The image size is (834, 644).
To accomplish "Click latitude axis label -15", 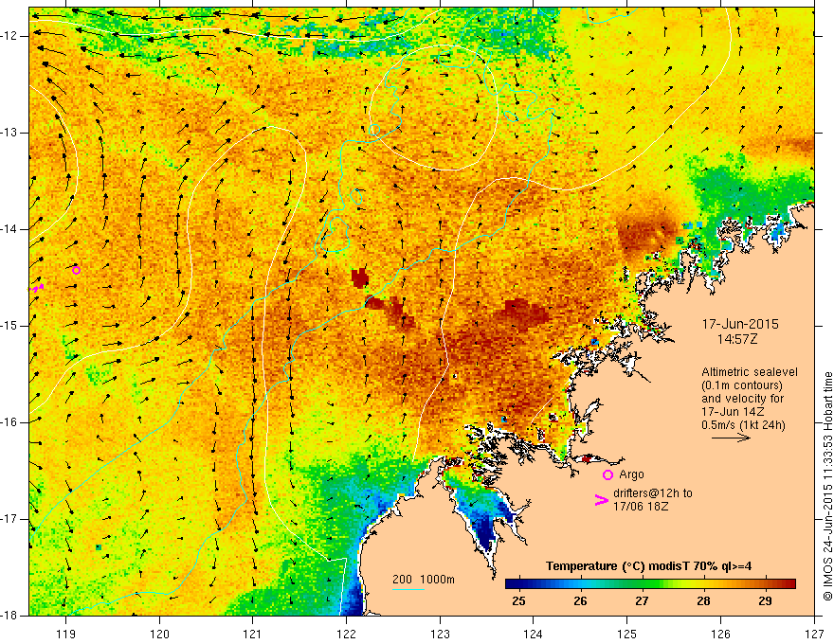I will click(9, 326).
